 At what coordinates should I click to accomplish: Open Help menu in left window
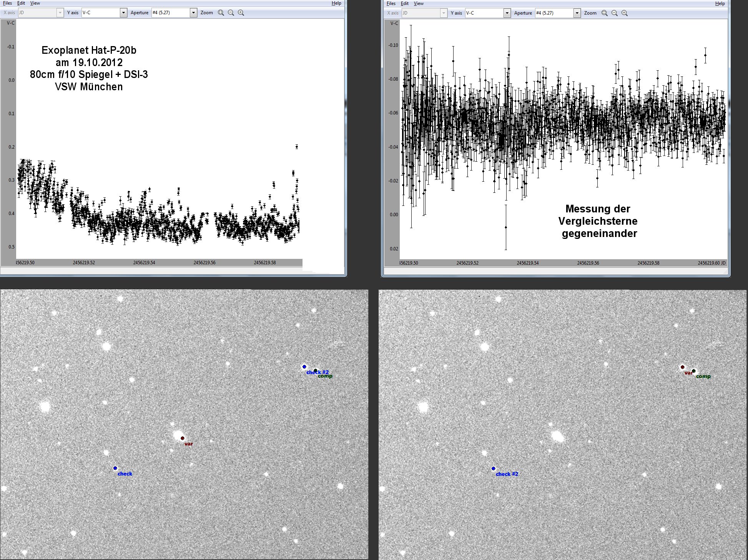pyautogui.click(x=336, y=3)
